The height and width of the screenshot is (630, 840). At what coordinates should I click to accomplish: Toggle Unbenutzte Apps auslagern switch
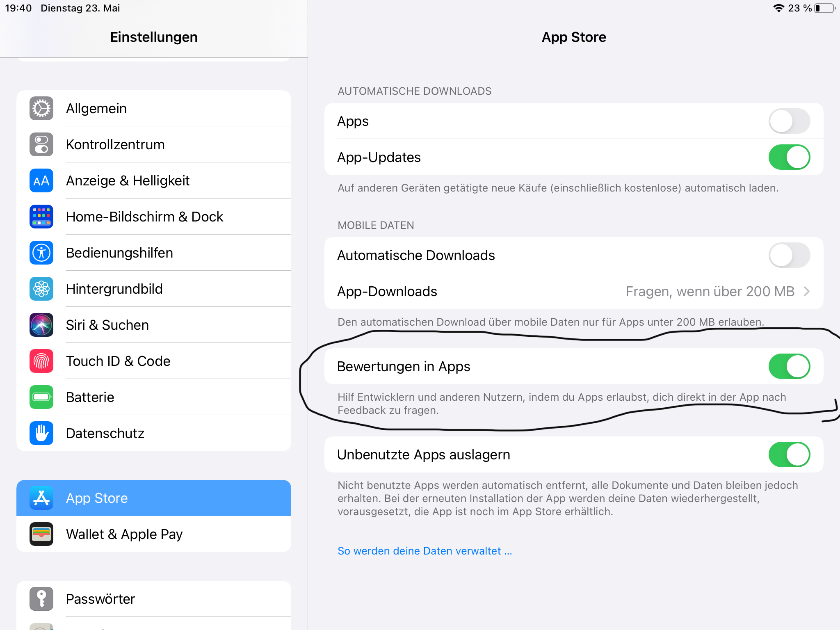point(789,454)
